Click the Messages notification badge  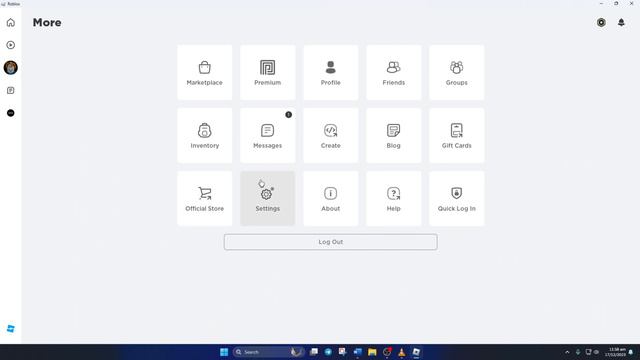pyautogui.click(x=289, y=115)
